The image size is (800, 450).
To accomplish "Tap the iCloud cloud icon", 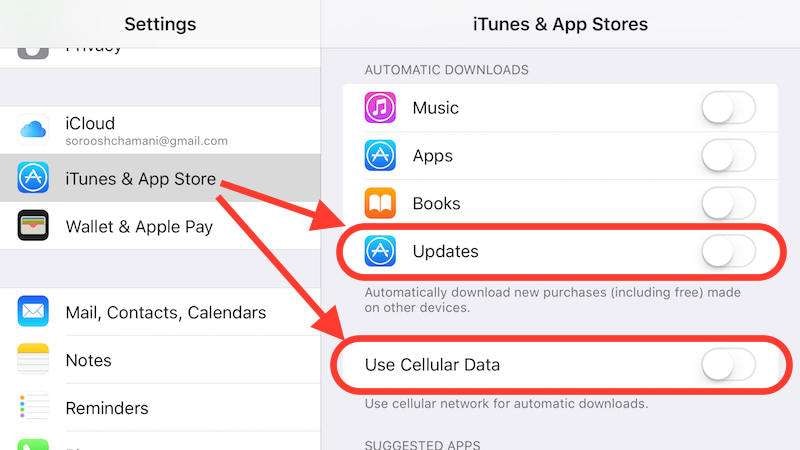I will [33, 130].
